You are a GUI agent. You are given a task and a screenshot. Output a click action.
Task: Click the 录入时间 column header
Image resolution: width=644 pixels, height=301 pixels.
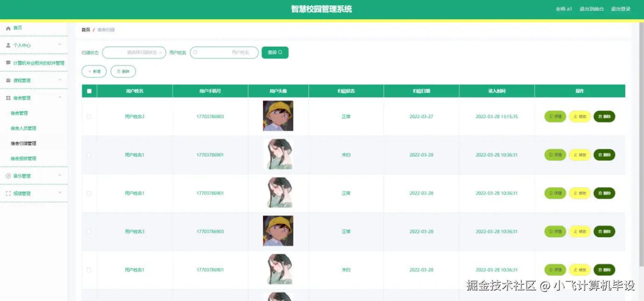coord(497,91)
